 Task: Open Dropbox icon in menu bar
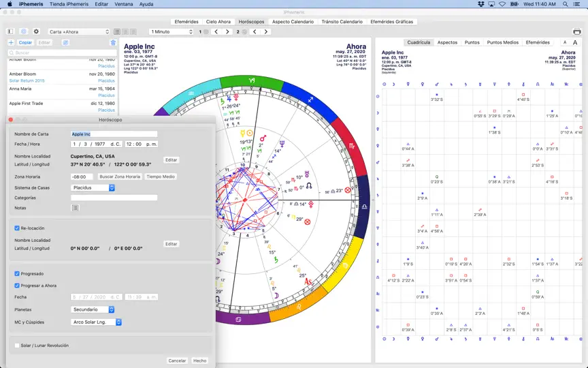480,4
